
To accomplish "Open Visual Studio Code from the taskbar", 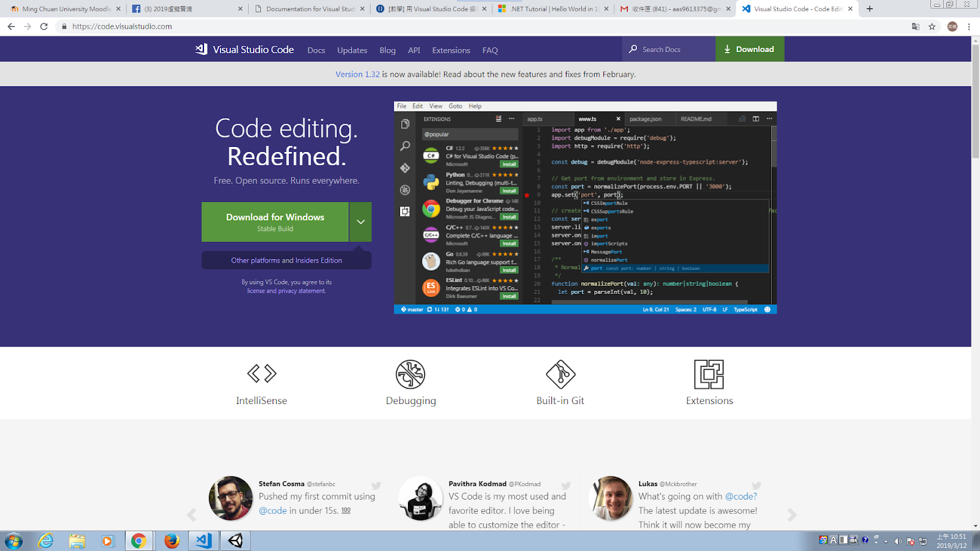I will pyautogui.click(x=203, y=541).
